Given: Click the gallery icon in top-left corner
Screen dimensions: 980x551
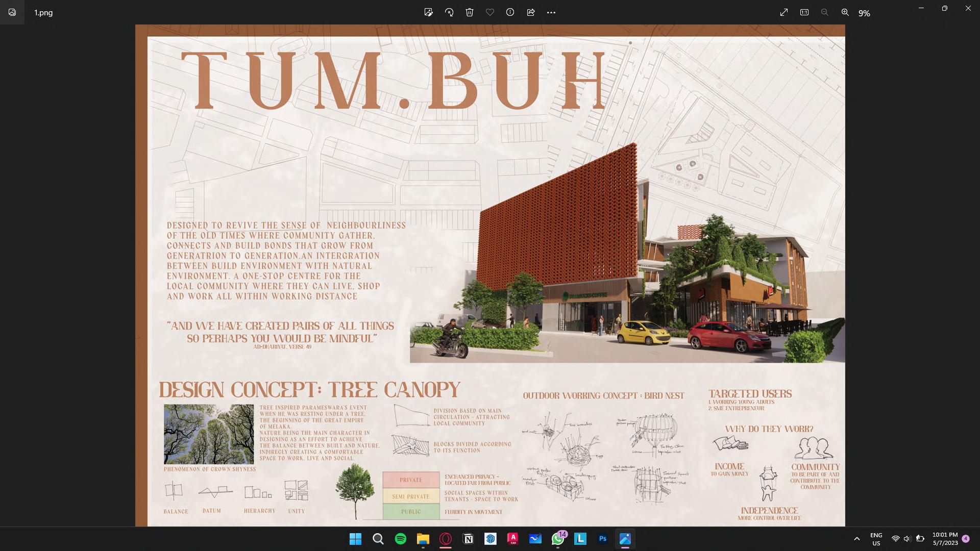Looking at the screenshot, I should [12, 12].
